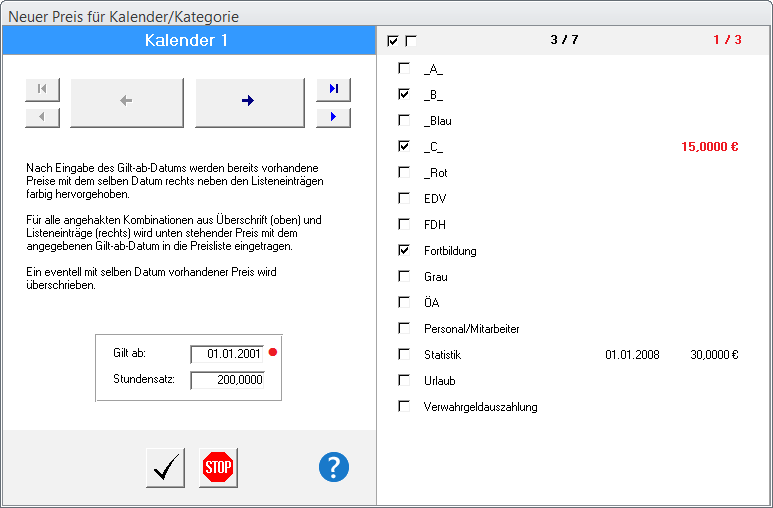
Task: Enable the _A_ category checkbox
Action: [404, 69]
